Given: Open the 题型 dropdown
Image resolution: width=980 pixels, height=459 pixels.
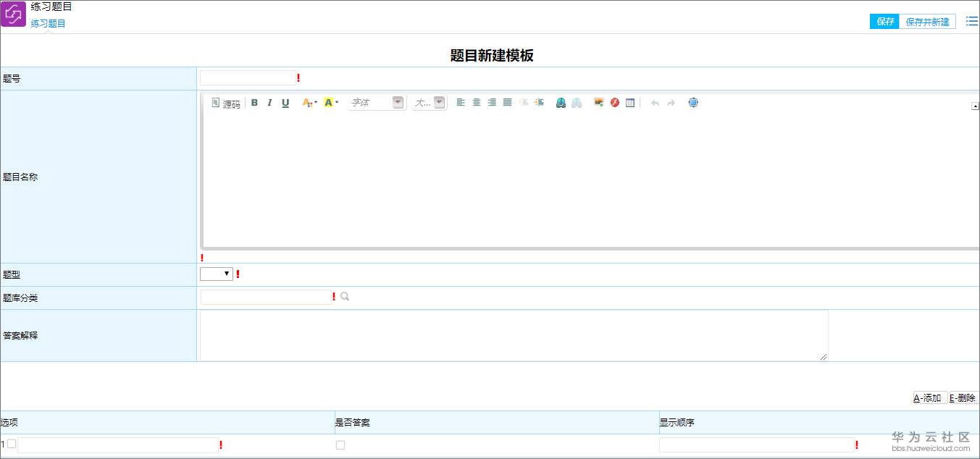Looking at the screenshot, I should [x=216, y=274].
